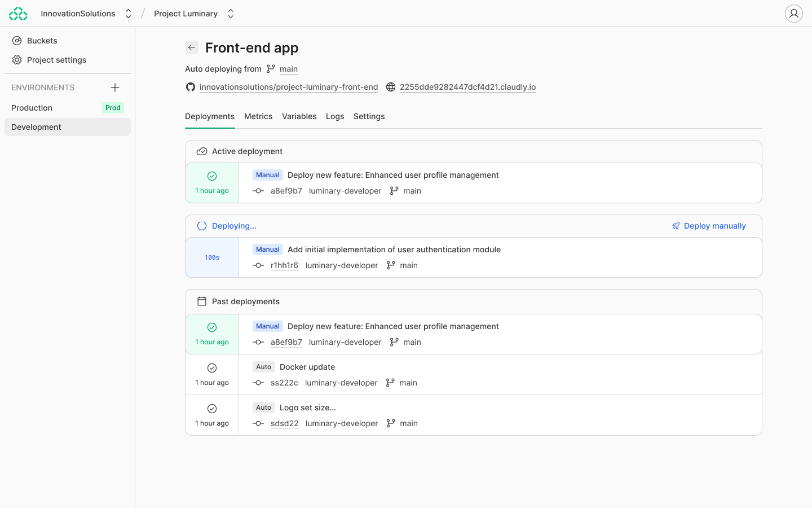Click the green Claudly logo icon

[x=18, y=14]
